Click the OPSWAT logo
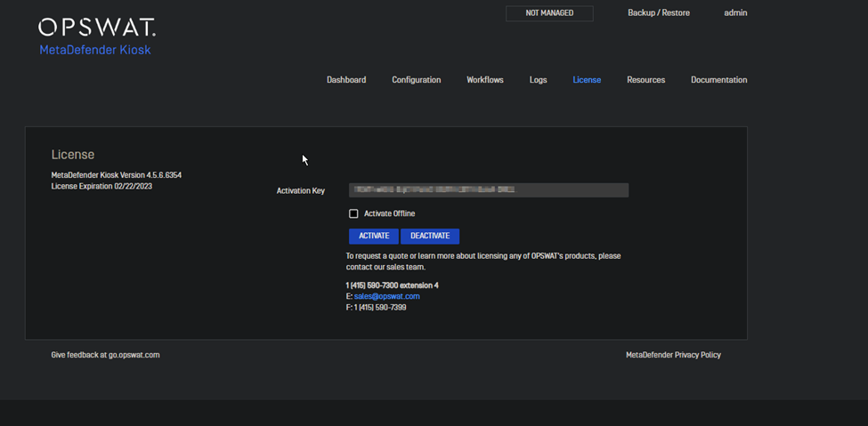This screenshot has width=868, height=426. 97,27
